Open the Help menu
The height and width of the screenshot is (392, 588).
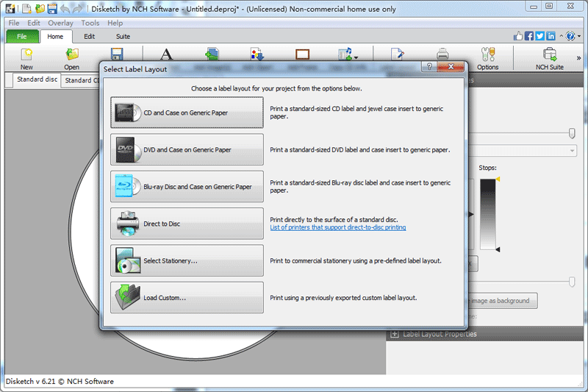click(115, 23)
